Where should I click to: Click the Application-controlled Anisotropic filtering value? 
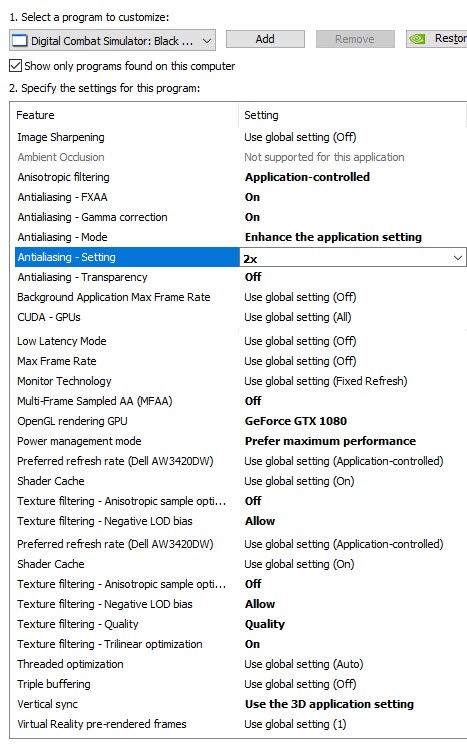[x=307, y=177]
